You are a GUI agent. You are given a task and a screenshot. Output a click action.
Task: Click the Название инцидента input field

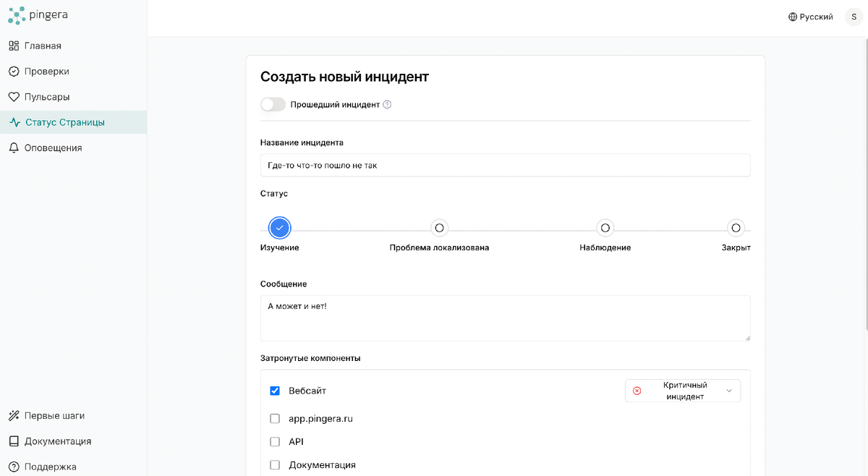(505, 165)
